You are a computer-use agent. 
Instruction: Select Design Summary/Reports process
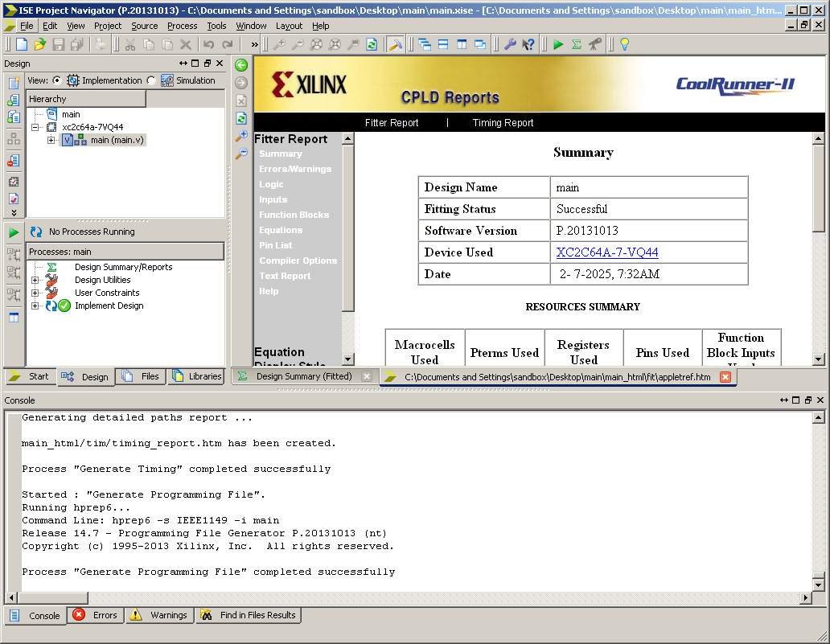pyautogui.click(x=123, y=267)
